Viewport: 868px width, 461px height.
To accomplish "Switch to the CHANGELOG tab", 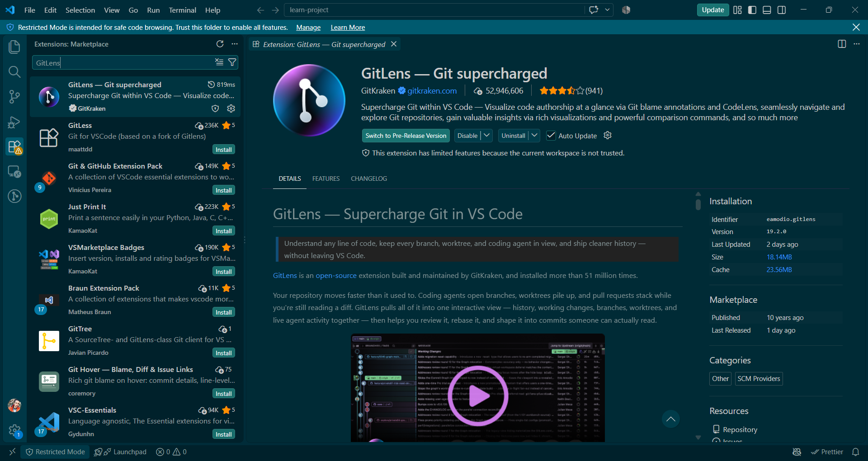I will coord(369,179).
